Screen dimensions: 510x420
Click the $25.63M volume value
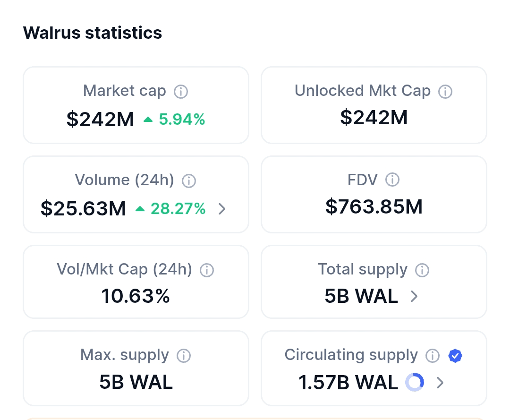point(83,208)
